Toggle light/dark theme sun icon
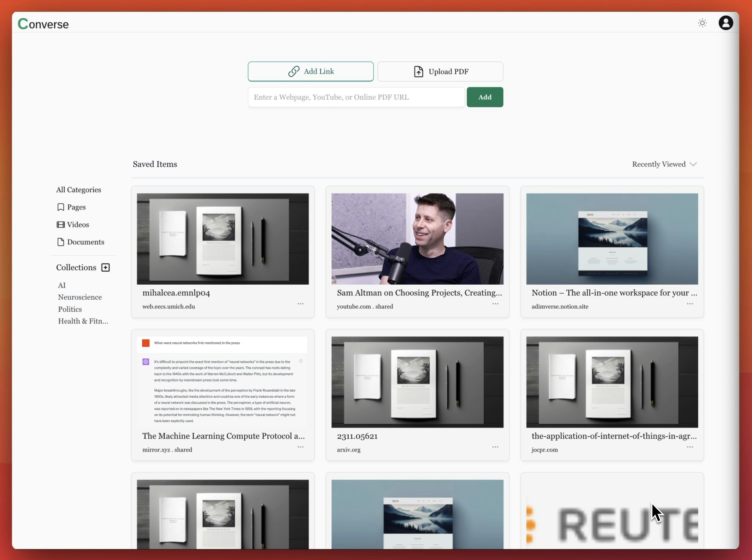Image resolution: width=752 pixels, height=560 pixels. (x=702, y=23)
